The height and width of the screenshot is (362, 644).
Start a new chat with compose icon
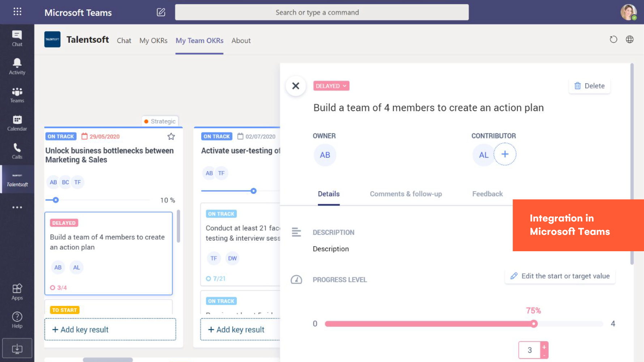pyautogui.click(x=161, y=12)
